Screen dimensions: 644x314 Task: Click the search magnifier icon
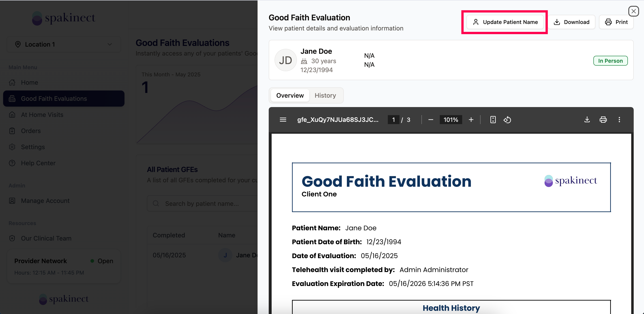click(156, 203)
